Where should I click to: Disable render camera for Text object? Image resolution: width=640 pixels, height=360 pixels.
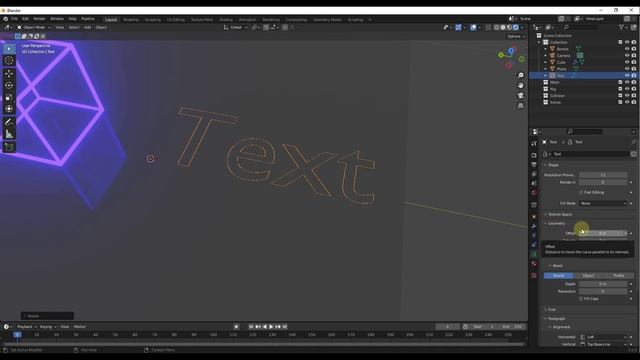(634, 76)
